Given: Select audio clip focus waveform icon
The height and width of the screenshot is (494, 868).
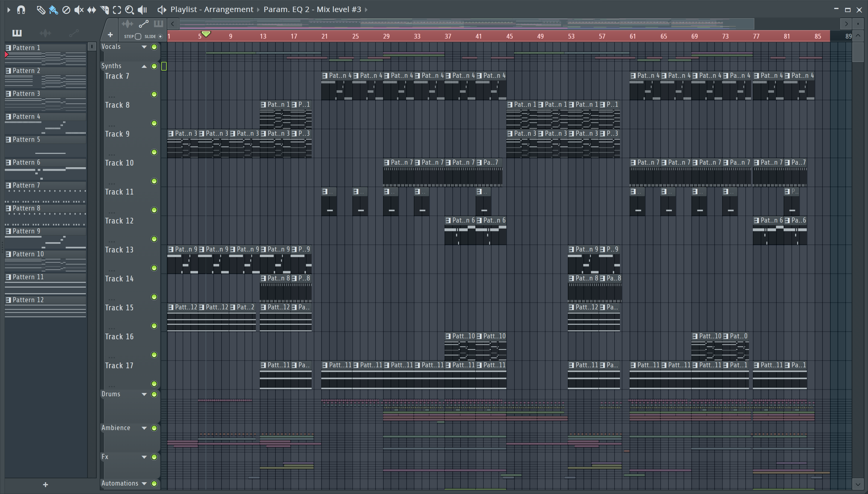Looking at the screenshot, I should 127,24.
